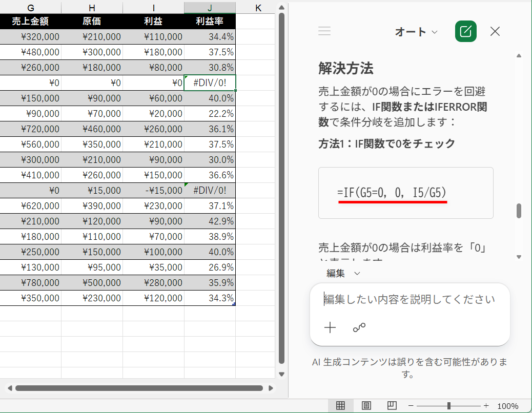
Task: Click the chat pane scroll-down arrow
Action: 519,257
